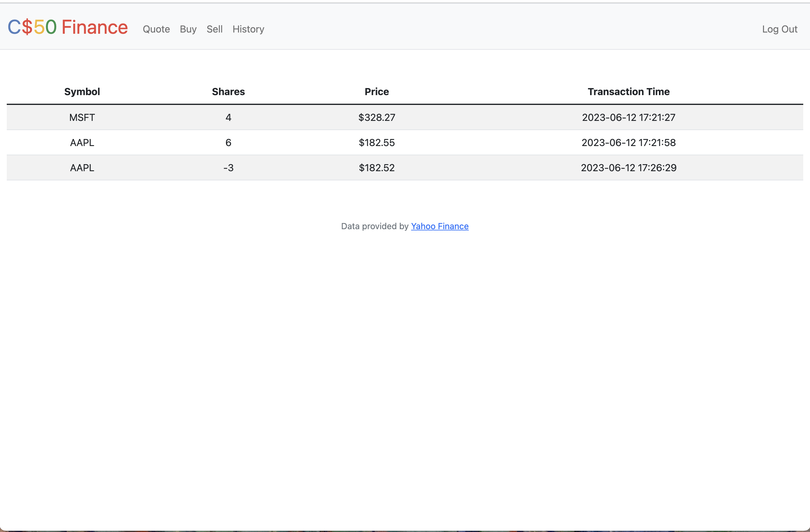
Task: Select the price $182.55
Action: (x=377, y=143)
